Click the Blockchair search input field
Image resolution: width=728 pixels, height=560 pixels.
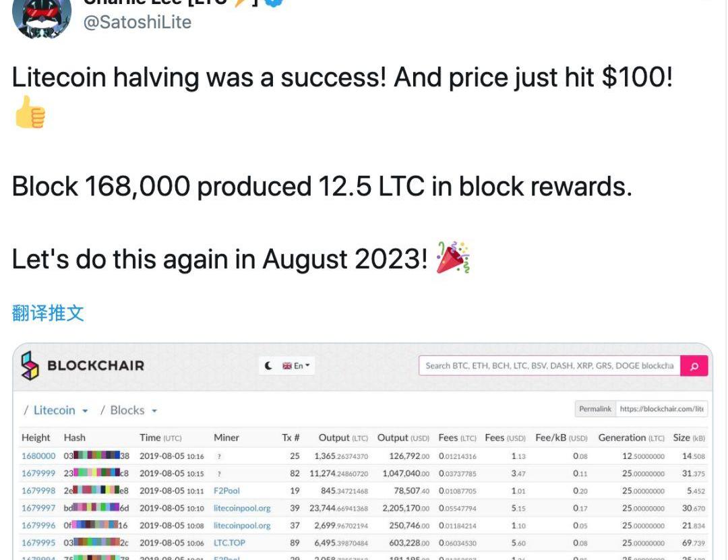549,365
